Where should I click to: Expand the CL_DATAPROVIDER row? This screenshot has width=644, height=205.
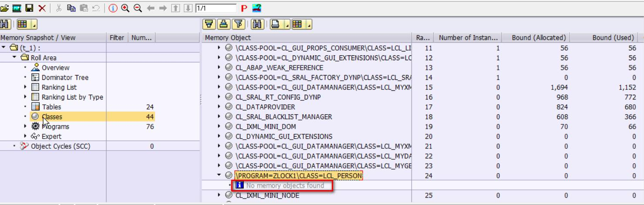pyautogui.click(x=219, y=107)
